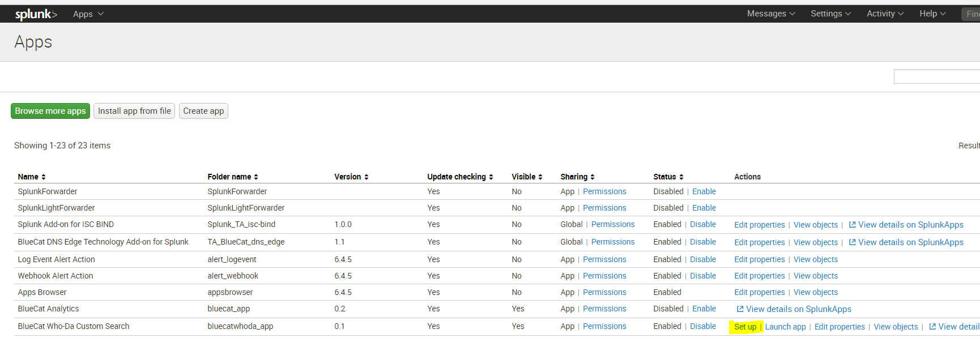Select the Splunk_TA_isc-bind folder name

point(241,224)
